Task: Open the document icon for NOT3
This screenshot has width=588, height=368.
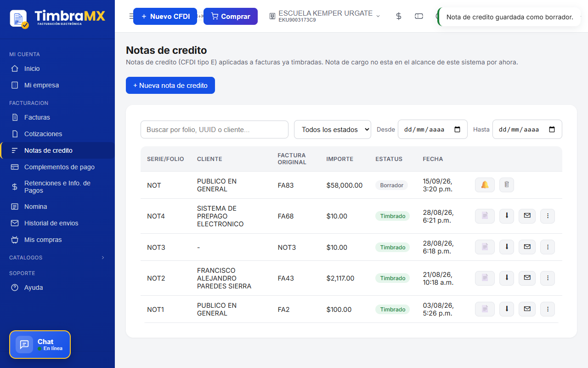Action: (x=485, y=247)
